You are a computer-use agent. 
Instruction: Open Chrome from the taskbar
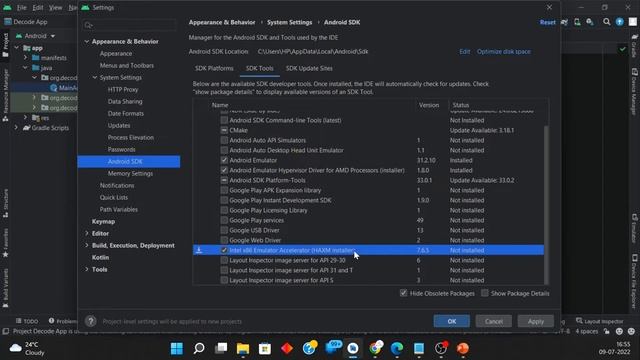[375, 349]
